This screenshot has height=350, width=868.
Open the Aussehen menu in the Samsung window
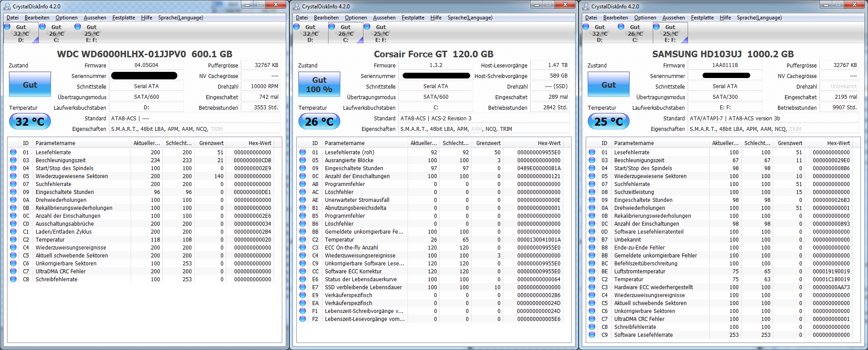coord(673,18)
